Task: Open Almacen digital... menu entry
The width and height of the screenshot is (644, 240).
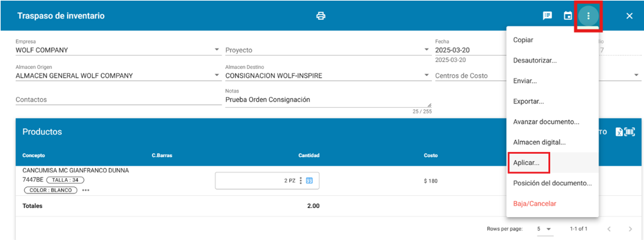Action: click(x=553, y=142)
